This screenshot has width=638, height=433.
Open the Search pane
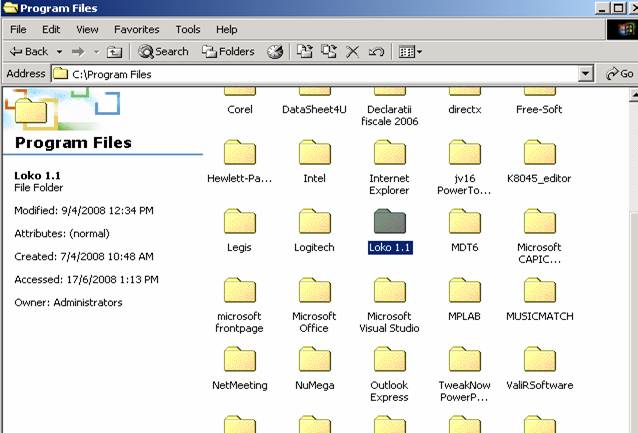click(164, 52)
